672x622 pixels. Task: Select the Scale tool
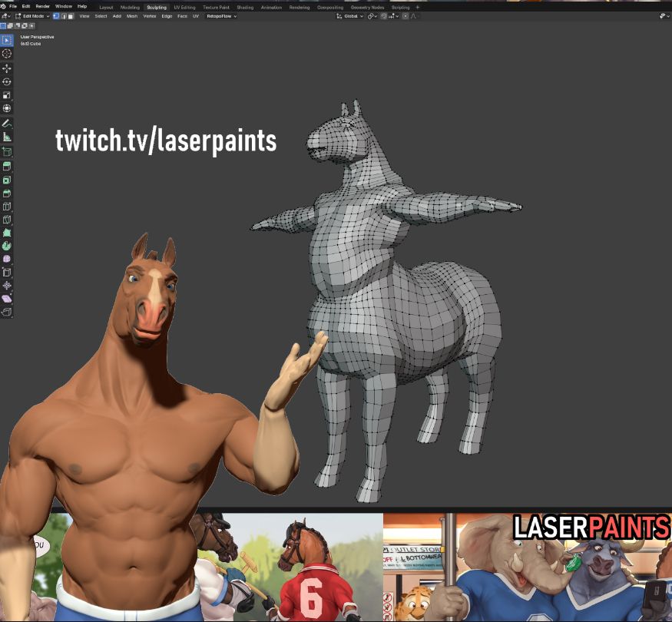click(6, 95)
